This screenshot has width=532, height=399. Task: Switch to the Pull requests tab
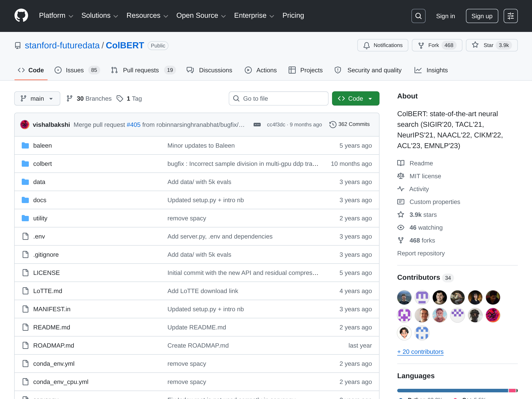point(143,70)
